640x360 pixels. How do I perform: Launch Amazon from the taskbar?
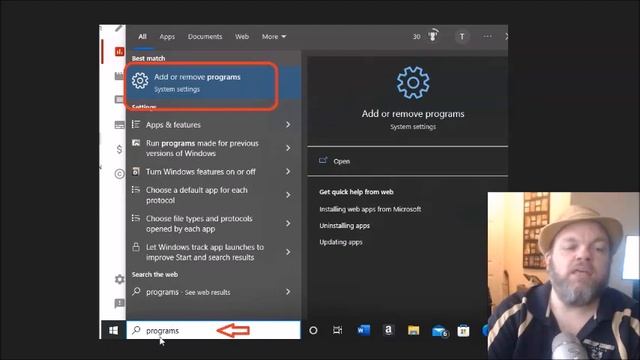(389, 330)
